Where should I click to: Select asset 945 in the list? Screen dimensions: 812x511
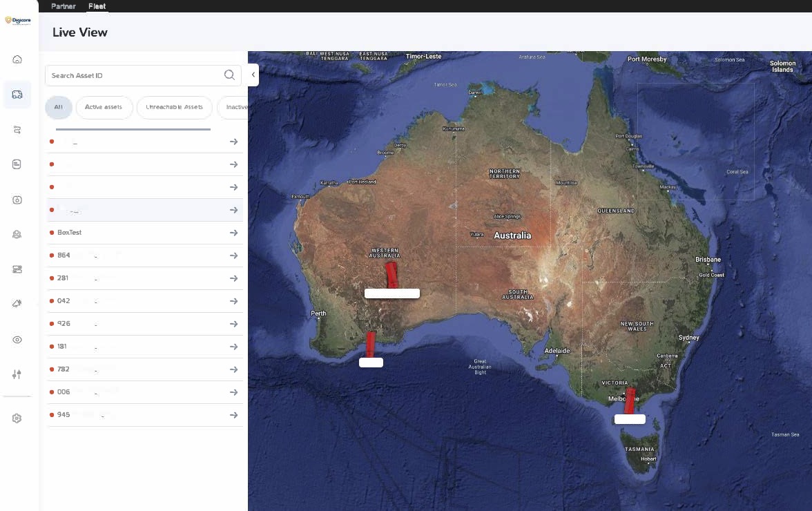(64, 415)
